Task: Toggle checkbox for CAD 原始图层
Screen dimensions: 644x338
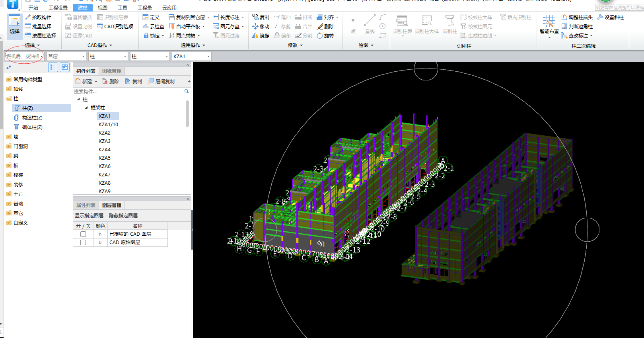Action: [83, 242]
